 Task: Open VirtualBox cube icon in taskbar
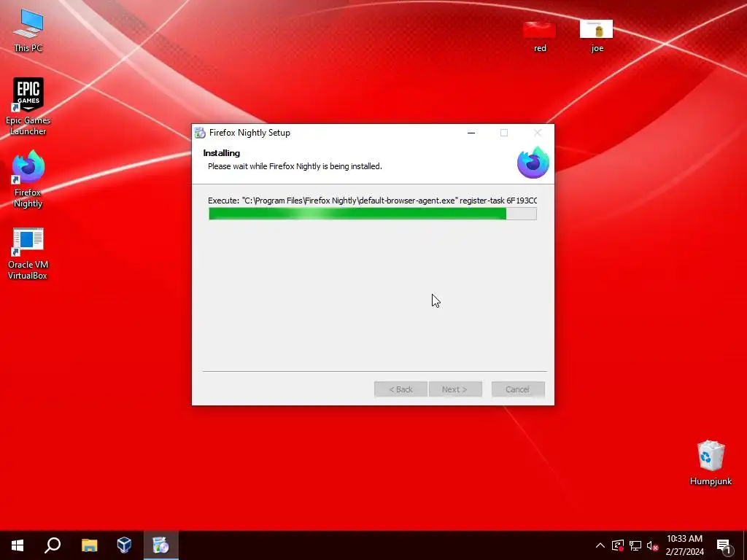[124, 545]
